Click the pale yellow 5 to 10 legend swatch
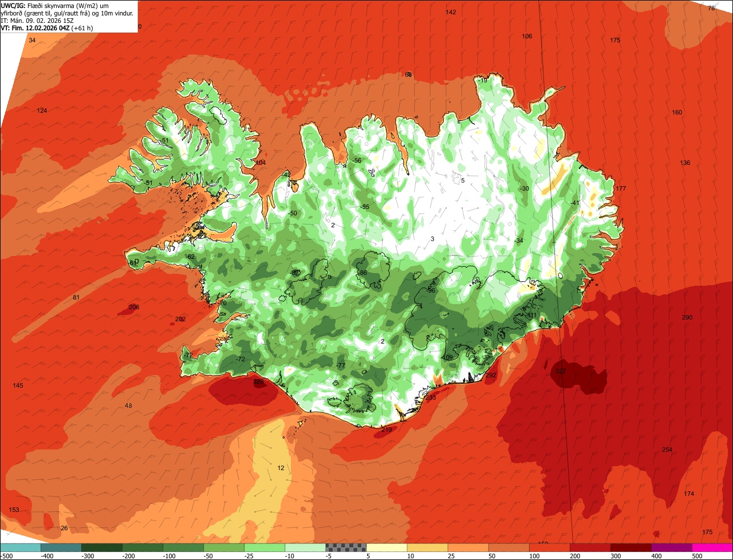The width and height of the screenshot is (733, 560). 387,547
